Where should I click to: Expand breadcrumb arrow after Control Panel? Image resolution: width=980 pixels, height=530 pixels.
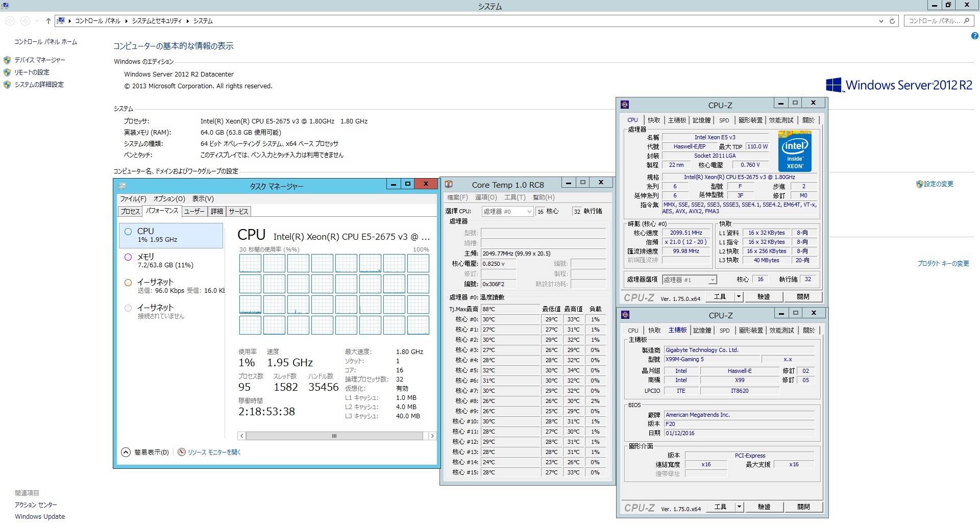[x=126, y=21]
